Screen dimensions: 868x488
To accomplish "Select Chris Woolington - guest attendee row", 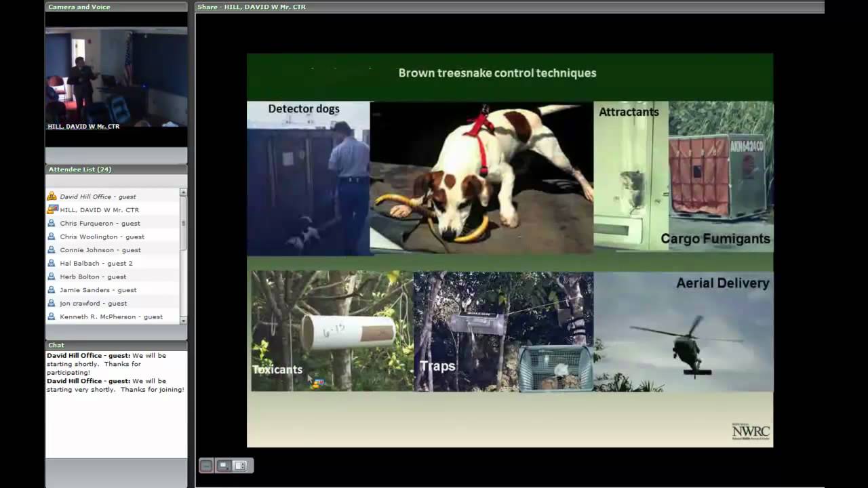I will [113, 237].
